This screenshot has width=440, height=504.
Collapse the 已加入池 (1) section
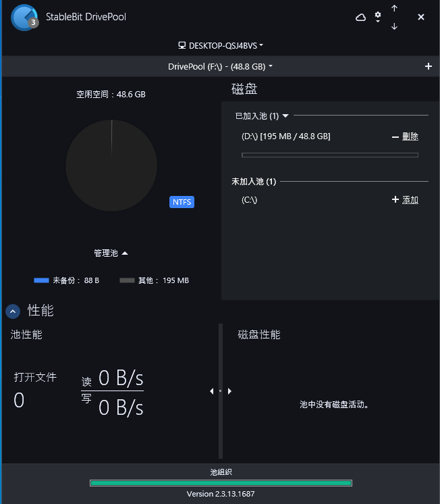[x=285, y=116]
